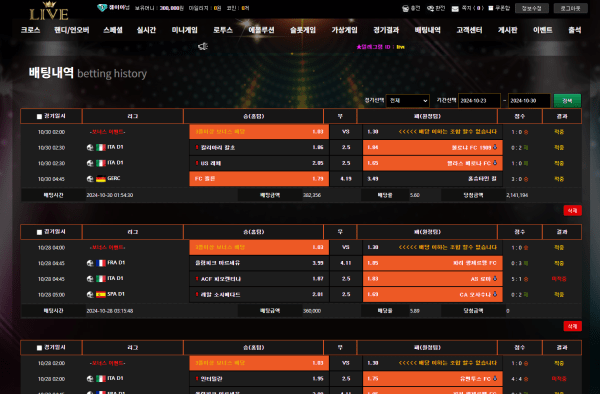Open the messages envelope icon
600x394 pixels.
(x=455, y=8)
